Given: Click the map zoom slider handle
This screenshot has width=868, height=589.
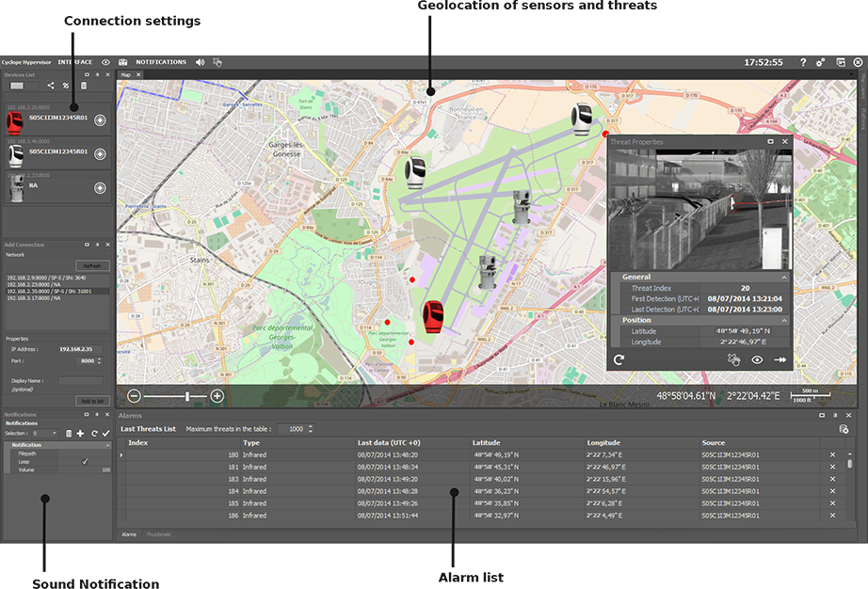Looking at the screenshot, I should [x=187, y=395].
